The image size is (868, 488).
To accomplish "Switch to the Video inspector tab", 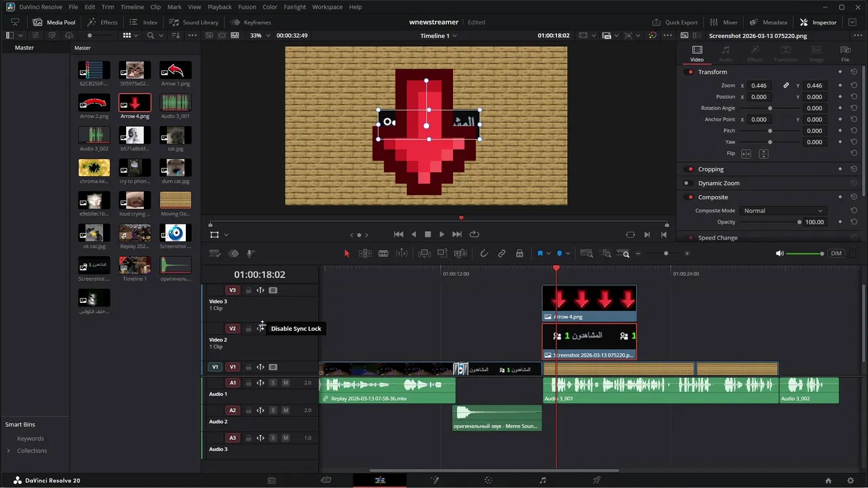I will (x=696, y=54).
